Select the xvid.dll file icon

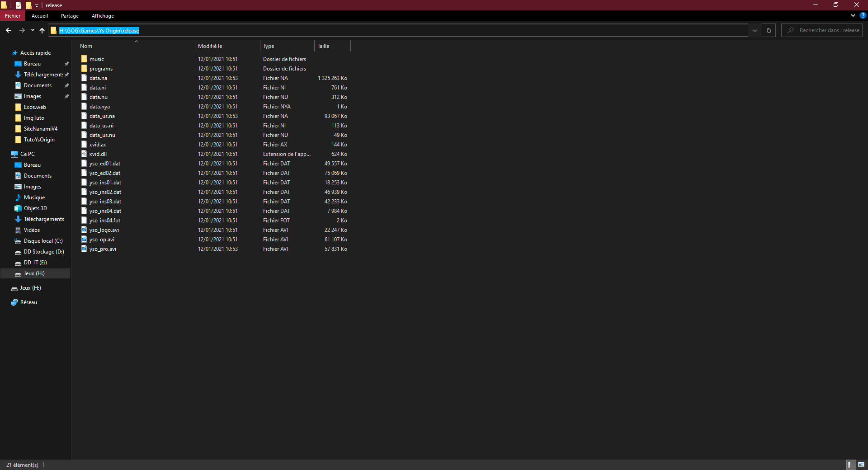(x=84, y=154)
